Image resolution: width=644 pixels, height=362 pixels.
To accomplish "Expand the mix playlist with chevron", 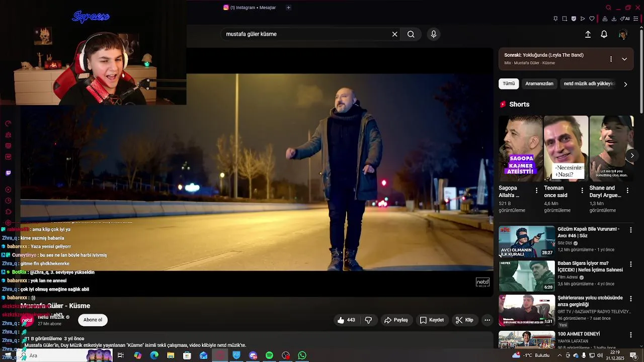I will pyautogui.click(x=624, y=59).
